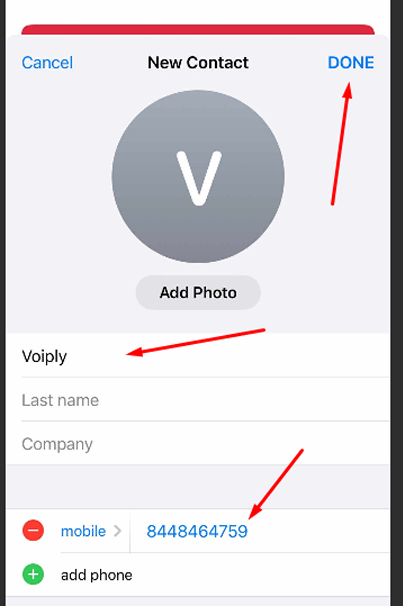
Task: Tap the green plus add phone icon
Action: point(33,574)
